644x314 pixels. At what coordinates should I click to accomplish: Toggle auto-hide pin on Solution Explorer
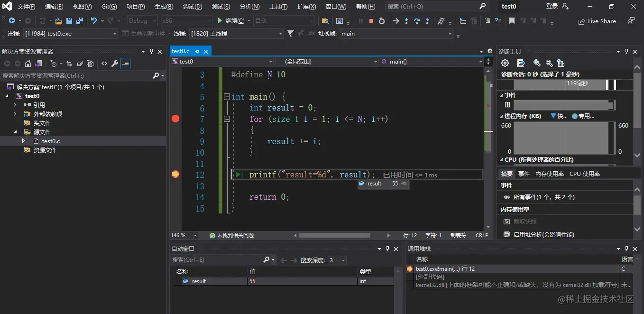pos(152,51)
